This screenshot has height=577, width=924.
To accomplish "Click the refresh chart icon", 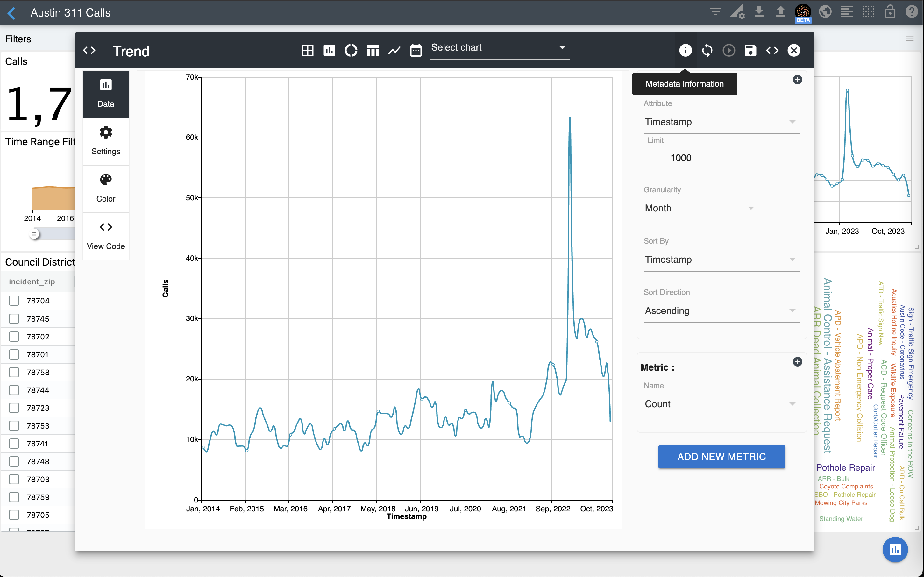I will pyautogui.click(x=707, y=50).
